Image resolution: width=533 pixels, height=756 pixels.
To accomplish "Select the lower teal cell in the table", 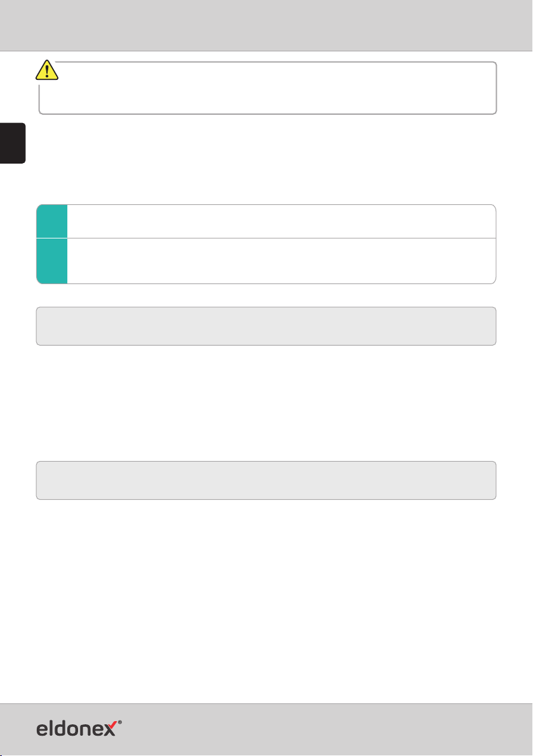I will point(52,261).
